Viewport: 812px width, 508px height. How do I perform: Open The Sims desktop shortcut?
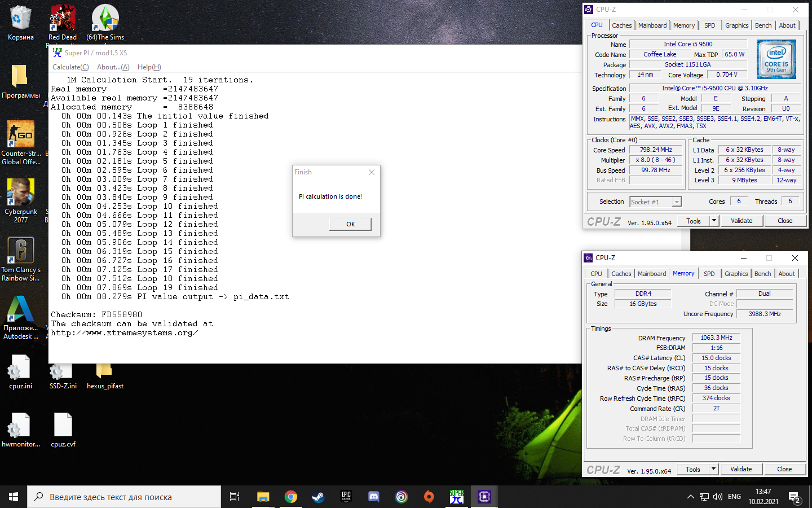pos(105,23)
